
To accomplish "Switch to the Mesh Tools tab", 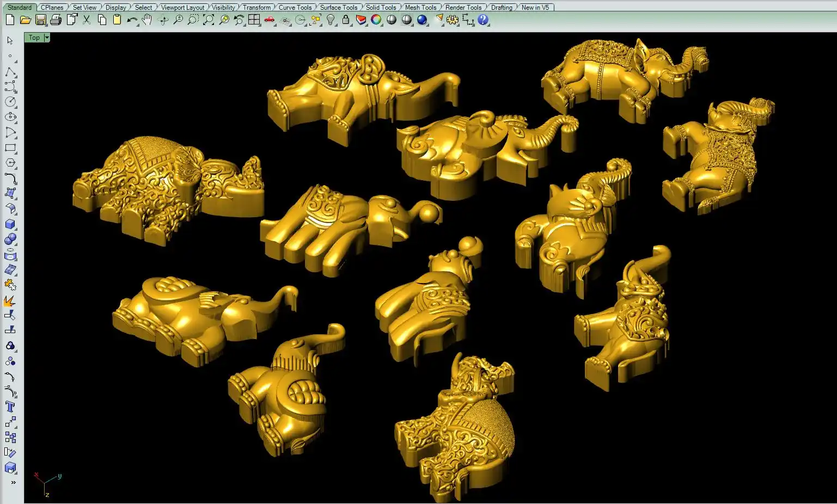I will 420,7.
